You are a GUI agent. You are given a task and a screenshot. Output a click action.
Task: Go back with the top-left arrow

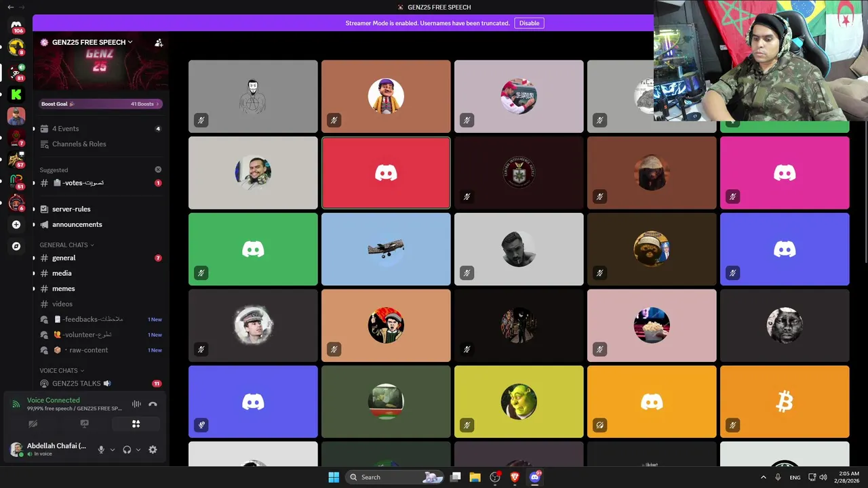click(10, 7)
